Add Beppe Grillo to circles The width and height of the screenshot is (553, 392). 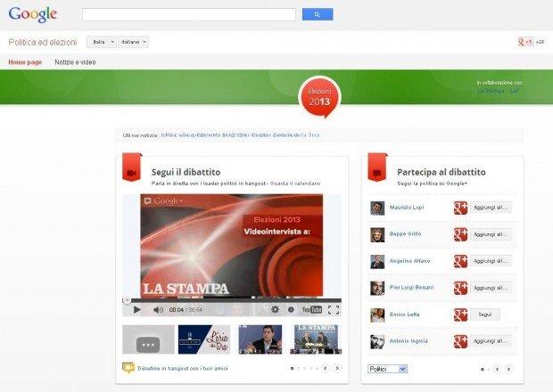pos(491,234)
